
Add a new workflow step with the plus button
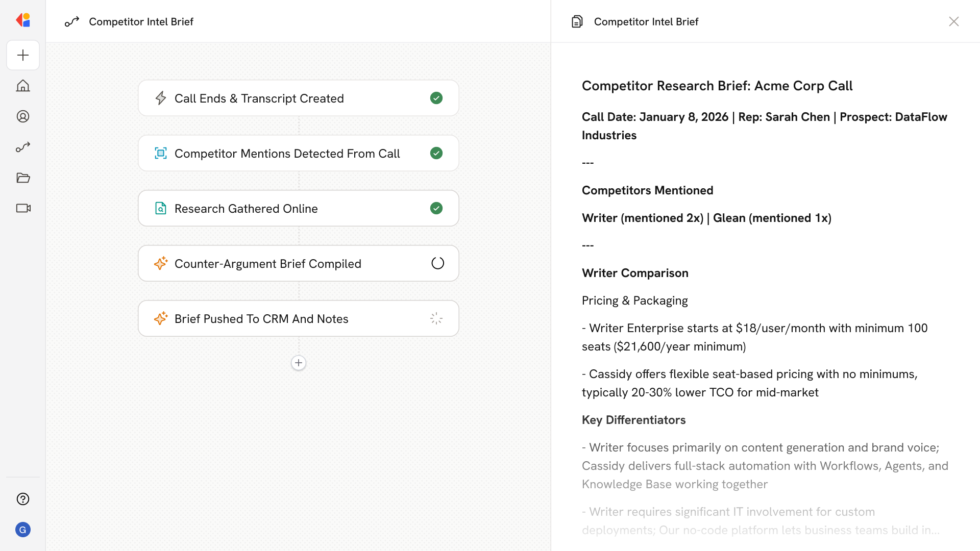(x=299, y=363)
